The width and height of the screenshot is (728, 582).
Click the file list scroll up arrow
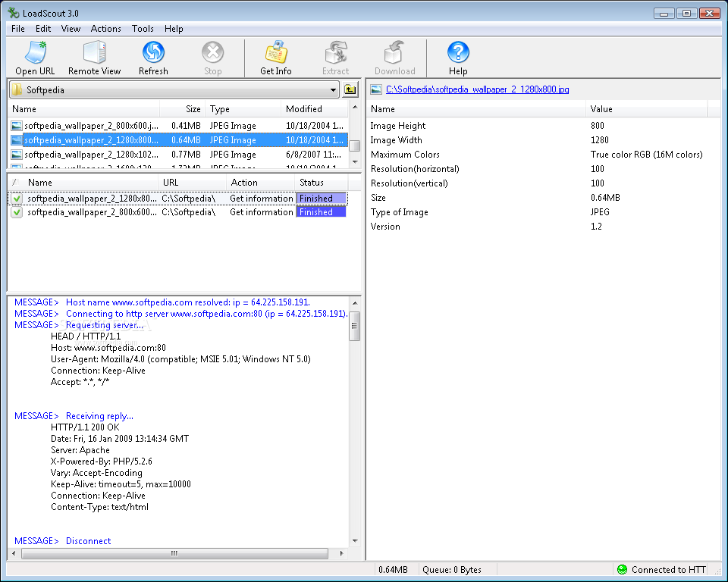point(355,107)
